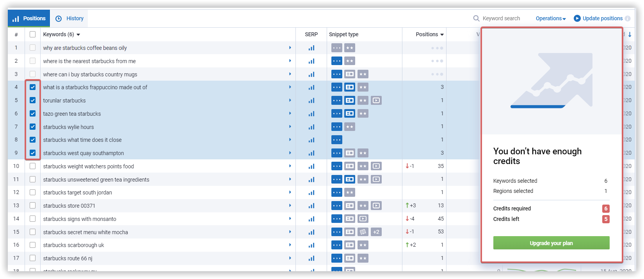The width and height of the screenshot is (644, 279).
Task: Toggle the select-all checkbox in the table header
Action: pos(33,34)
